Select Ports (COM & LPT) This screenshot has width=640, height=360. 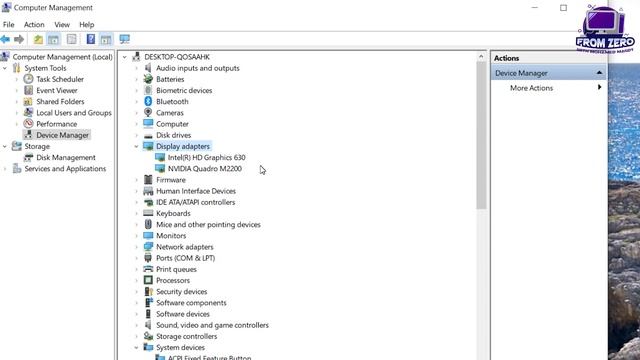pyautogui.click(x=185, y=258)
